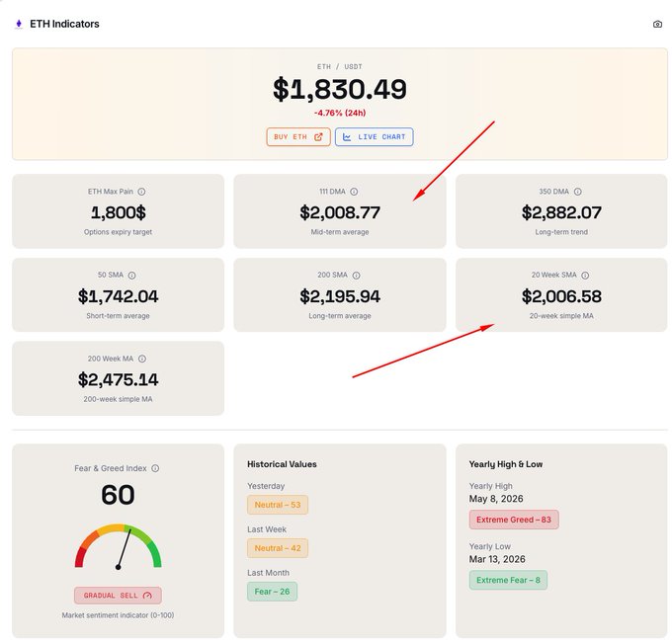672x644 pixels.
Task: Click the Fear & Greed gauge dial
Action: coord(118,546)
